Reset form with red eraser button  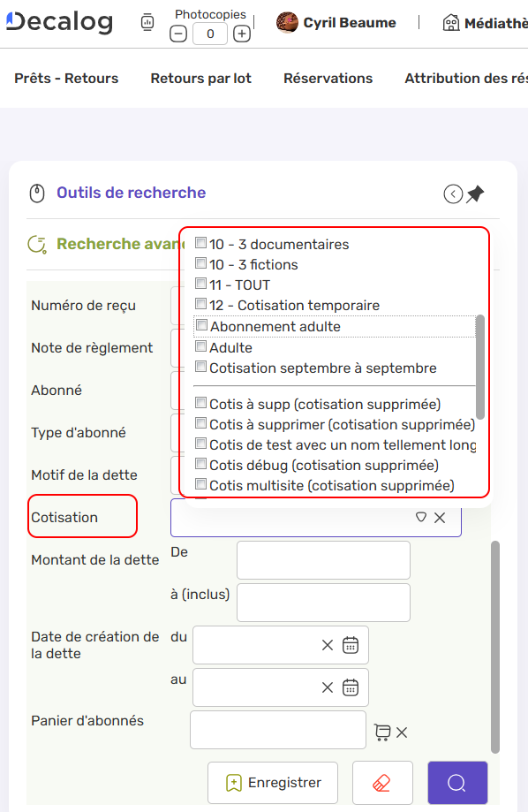click(x=382, y=783)
